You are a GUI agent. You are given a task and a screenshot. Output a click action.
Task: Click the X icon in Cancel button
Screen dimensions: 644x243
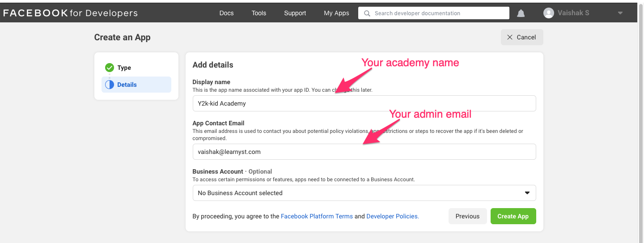tap(510, 37)
